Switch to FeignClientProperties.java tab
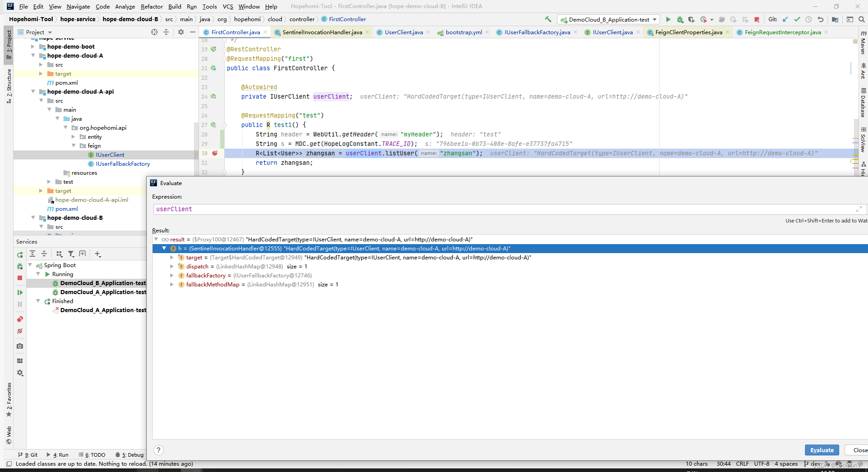The width and height of the screenshot is (868, 472). [688, 32]
